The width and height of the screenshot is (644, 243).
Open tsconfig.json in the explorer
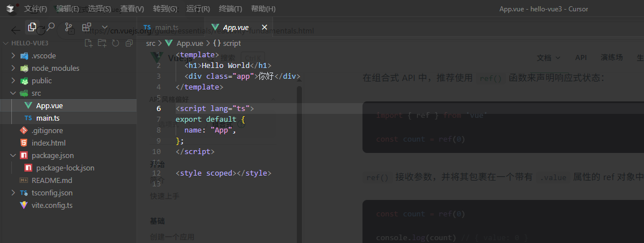[x=68, y=193]
